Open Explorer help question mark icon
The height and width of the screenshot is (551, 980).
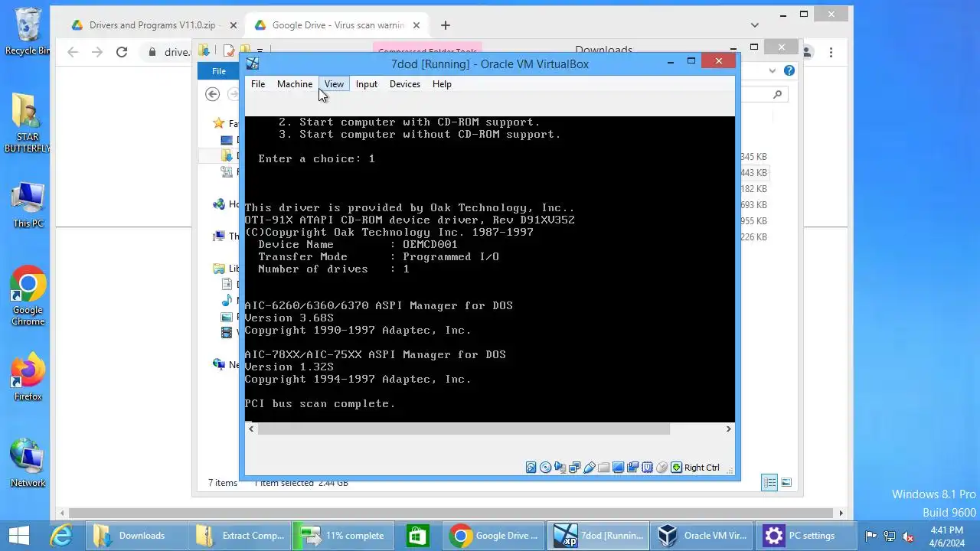click(x=789, y=70)
